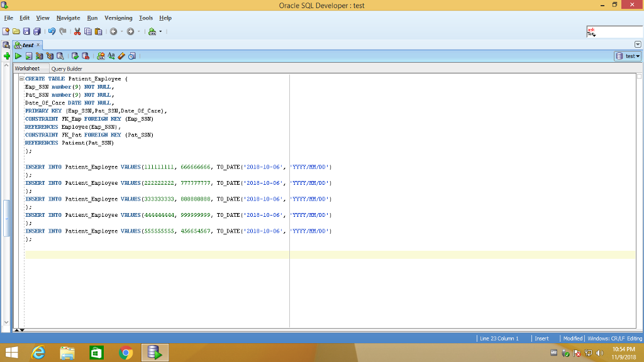The width and height of the screenshot is (644, 362).
Task: Open the Navigate menu
Action: [68, 18]
